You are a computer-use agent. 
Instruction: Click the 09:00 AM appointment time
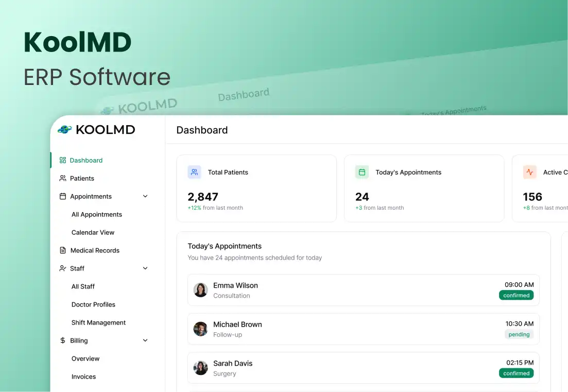(519, 285)
